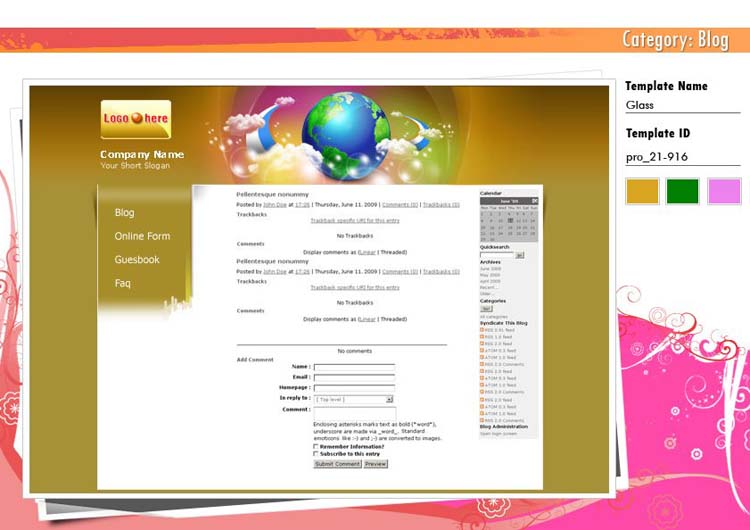This screenshot has height=530, width=750.
Task: Enable the Remember Information checkbox
Action: click(317, 446)
